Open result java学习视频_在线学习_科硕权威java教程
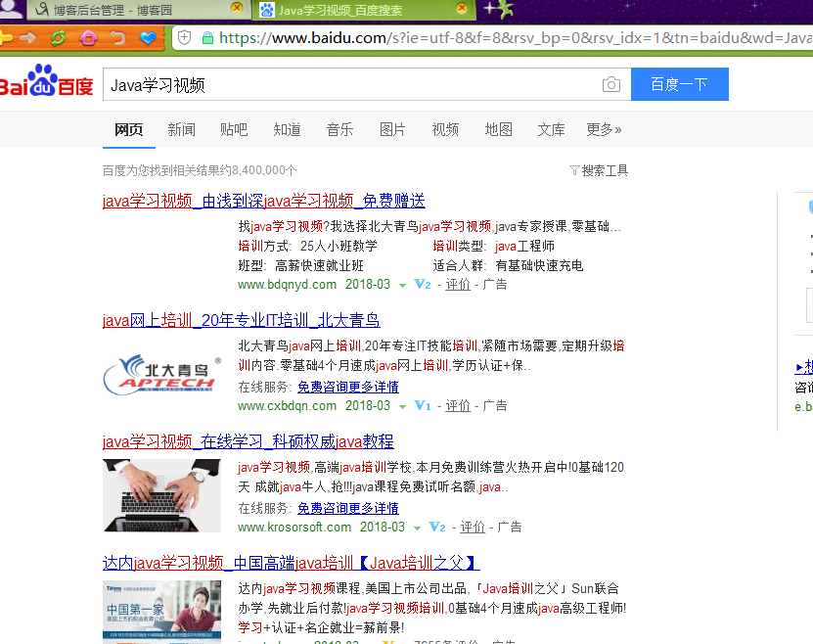This screenshot has height=644, width=813. [248, 441]
